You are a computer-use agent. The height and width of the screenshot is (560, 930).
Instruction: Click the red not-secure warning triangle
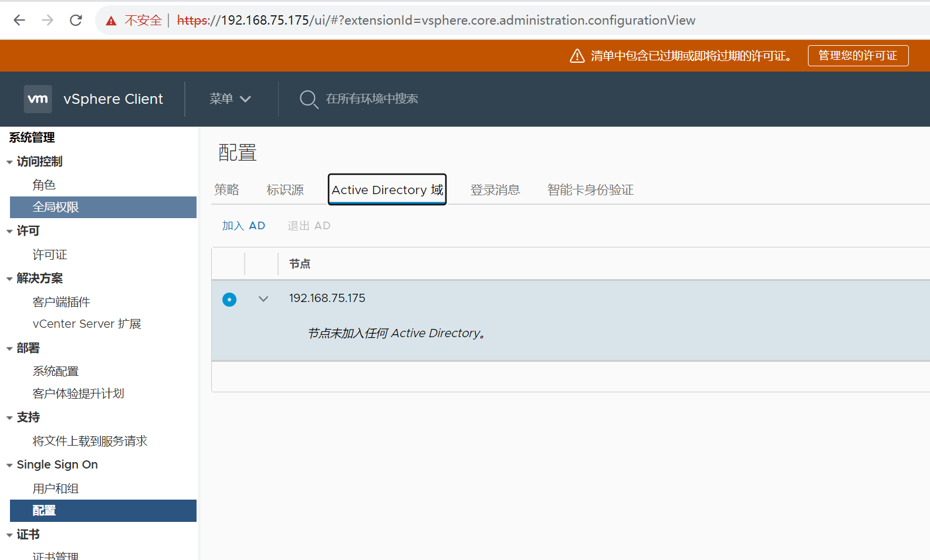(111, 21)
